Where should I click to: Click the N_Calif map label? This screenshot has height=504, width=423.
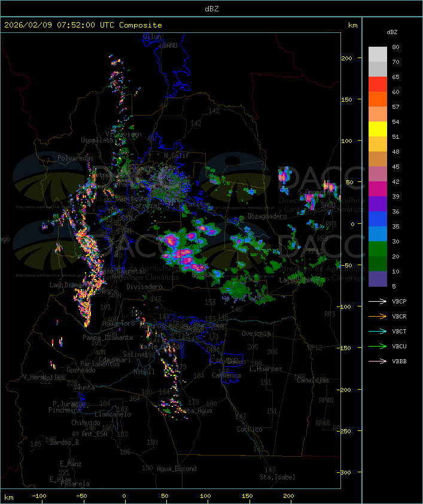tap(176, 156)
